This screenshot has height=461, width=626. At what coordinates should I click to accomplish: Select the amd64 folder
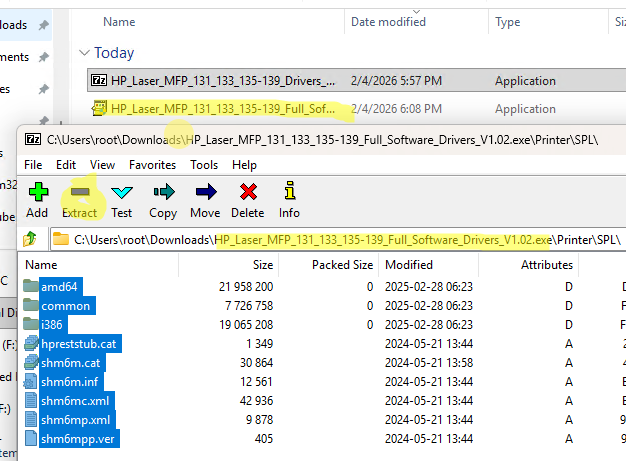click(x=57, y=287)
